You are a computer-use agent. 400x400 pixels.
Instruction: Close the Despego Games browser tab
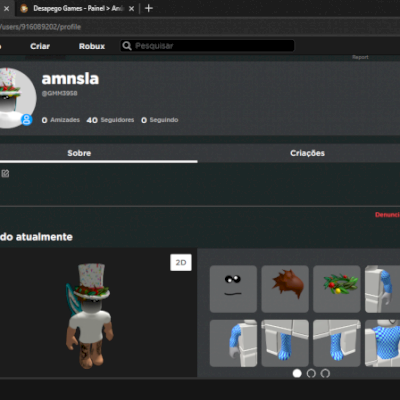click(x=131, y=9)
